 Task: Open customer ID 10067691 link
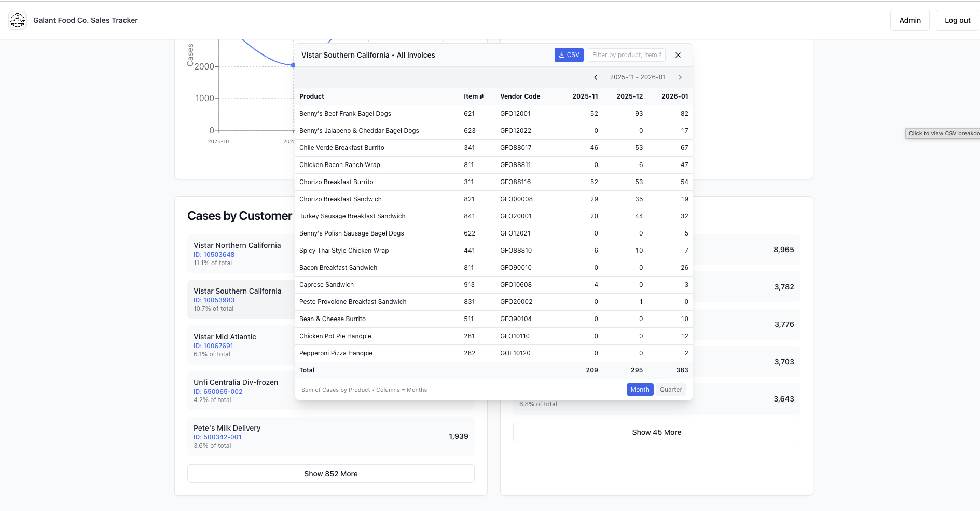[213, 346]
